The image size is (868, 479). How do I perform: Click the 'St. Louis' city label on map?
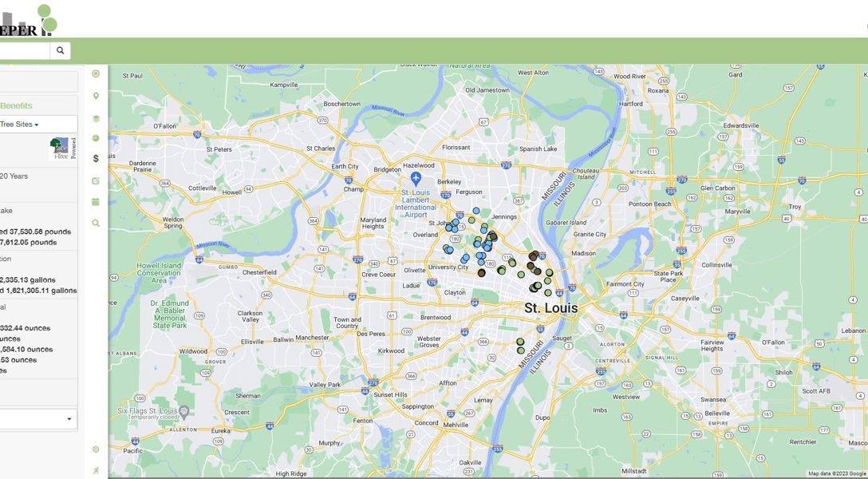point(550,308)
